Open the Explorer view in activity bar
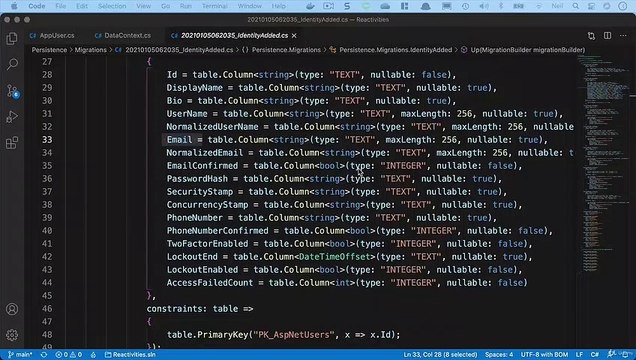636x360 pixels. 12,39
